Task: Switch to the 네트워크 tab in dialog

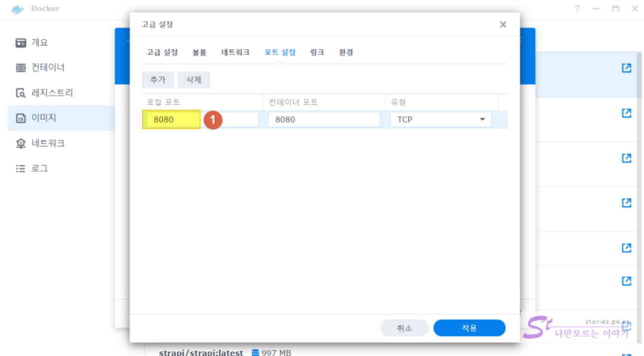Action: pos(235,52)
